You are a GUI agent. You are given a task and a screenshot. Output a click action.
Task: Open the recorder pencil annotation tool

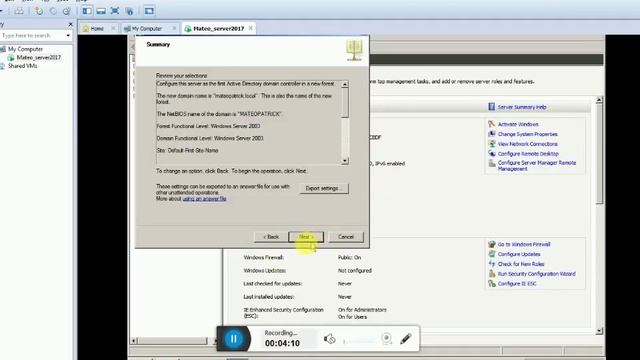click(x=405, y=338)
